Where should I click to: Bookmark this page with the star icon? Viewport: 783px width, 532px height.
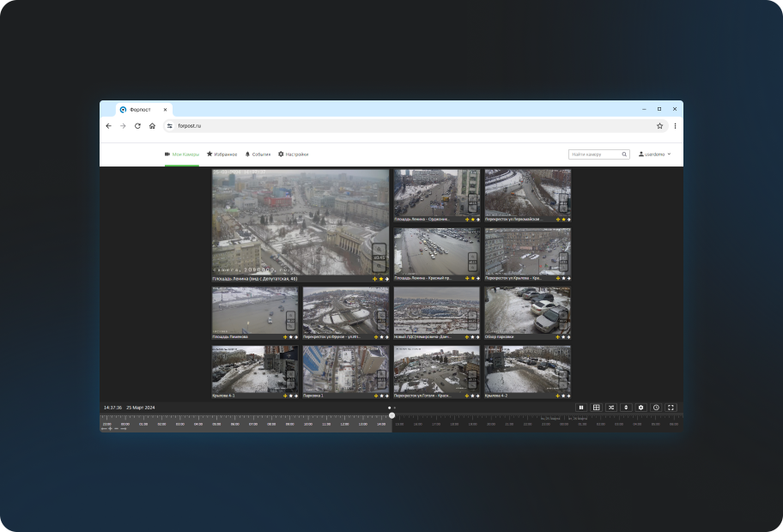[x=659, y=125]
